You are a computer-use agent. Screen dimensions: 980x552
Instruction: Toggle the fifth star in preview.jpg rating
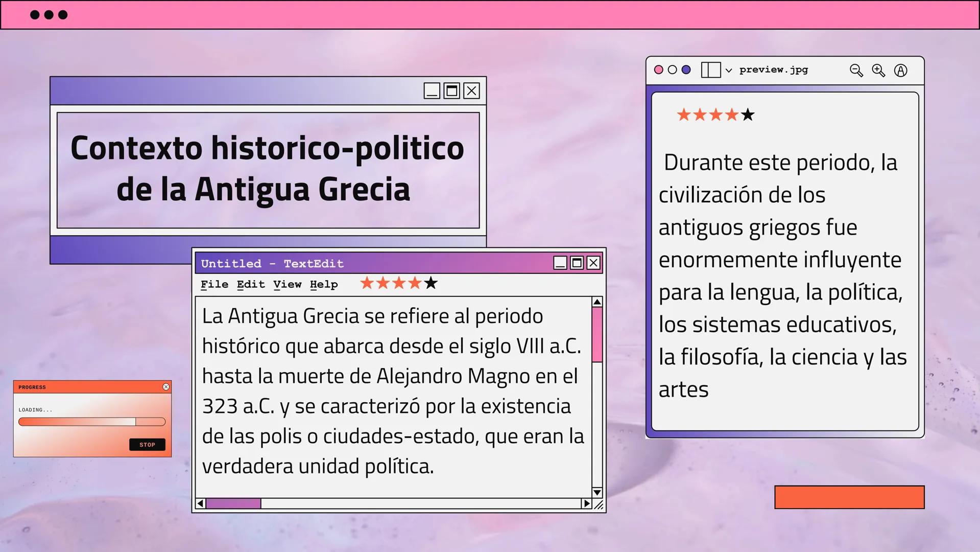click(748, 115)
